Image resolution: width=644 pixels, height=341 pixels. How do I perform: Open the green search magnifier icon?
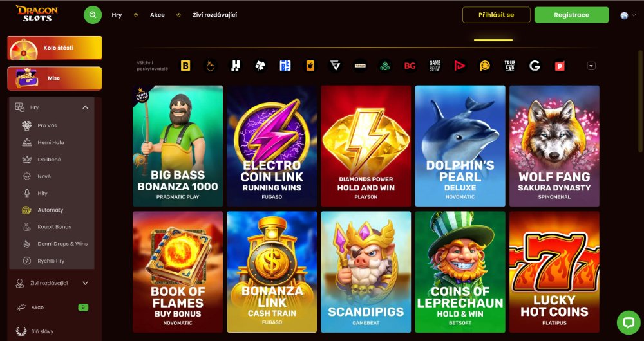[93, 15]
